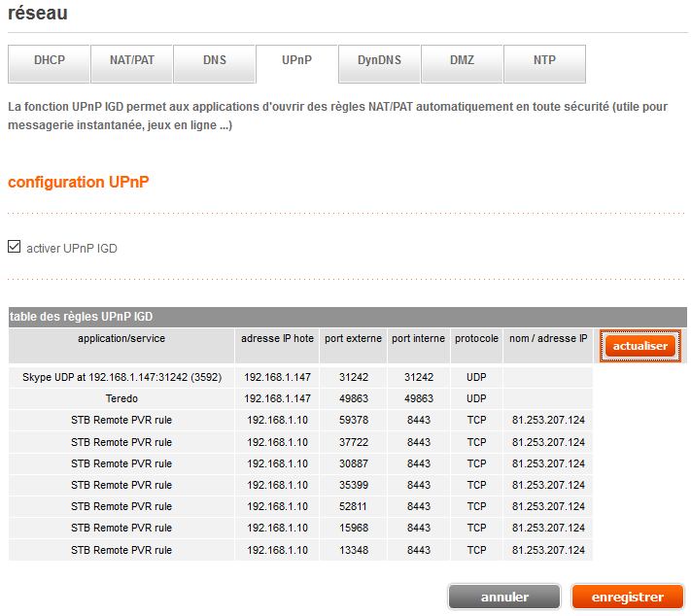
Task: Open the DMZ tab
Action: pos(462,60)
